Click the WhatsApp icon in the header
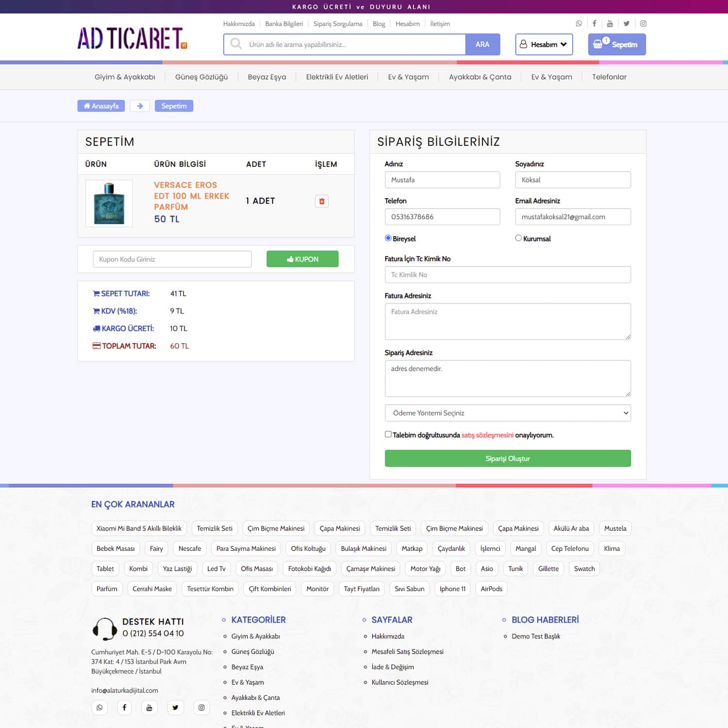The width and height of the screenshot is (728, 728). (579, 23)
